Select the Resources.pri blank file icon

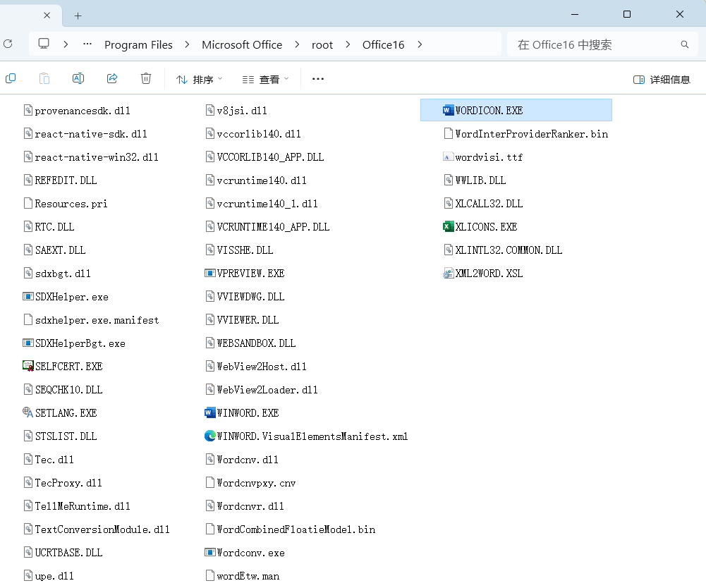pyautogui.click(x=28, y=204)
